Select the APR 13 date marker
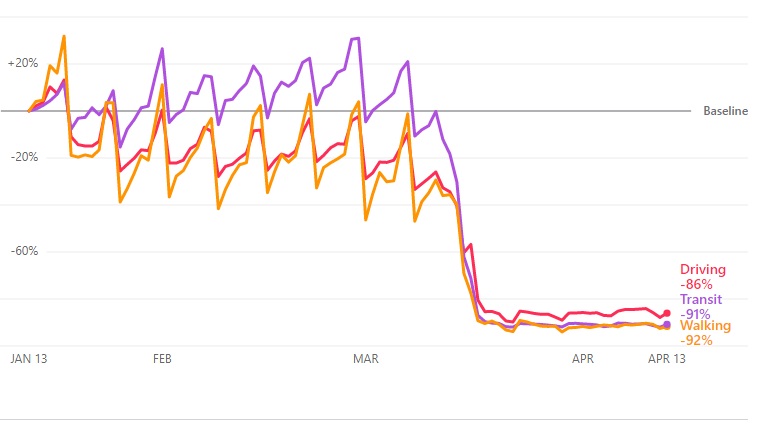The height and width of the screenshot is (429, 758). 667,358
